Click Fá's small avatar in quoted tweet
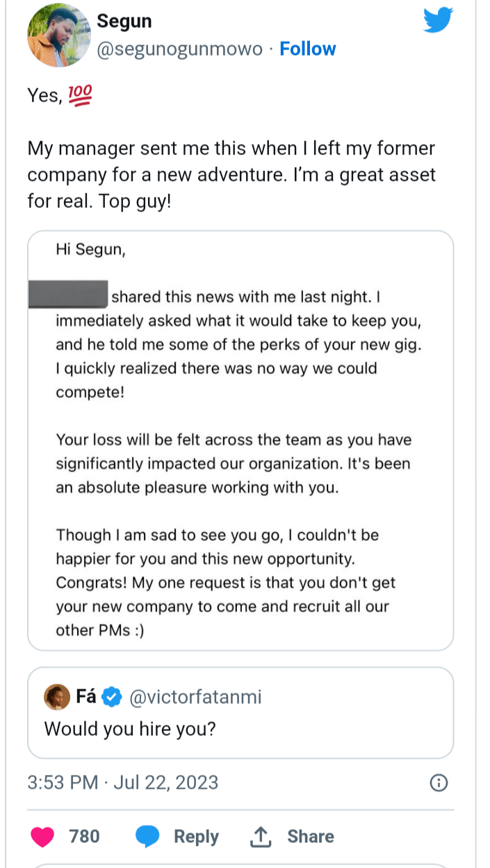The image size is (490, 868). pos(56,697)
